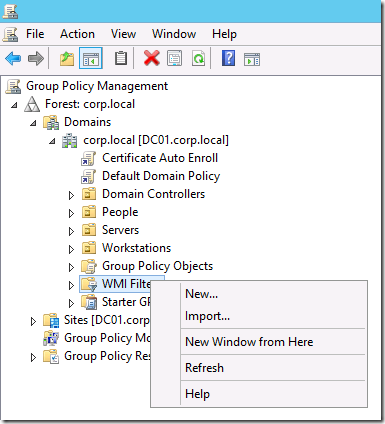Click the clipboard Paste toolbar icon
The height and width of the screenshot is (424, 385).
[121, 58]
